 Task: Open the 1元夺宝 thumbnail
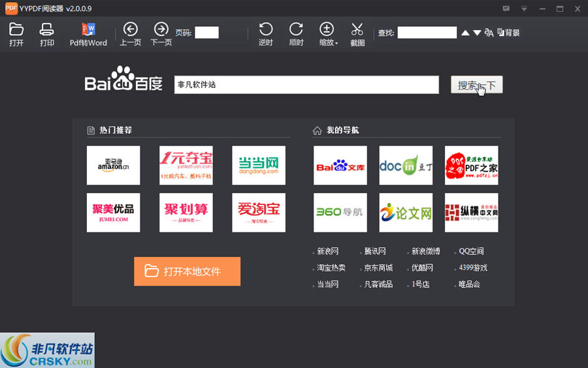point(186,165)
